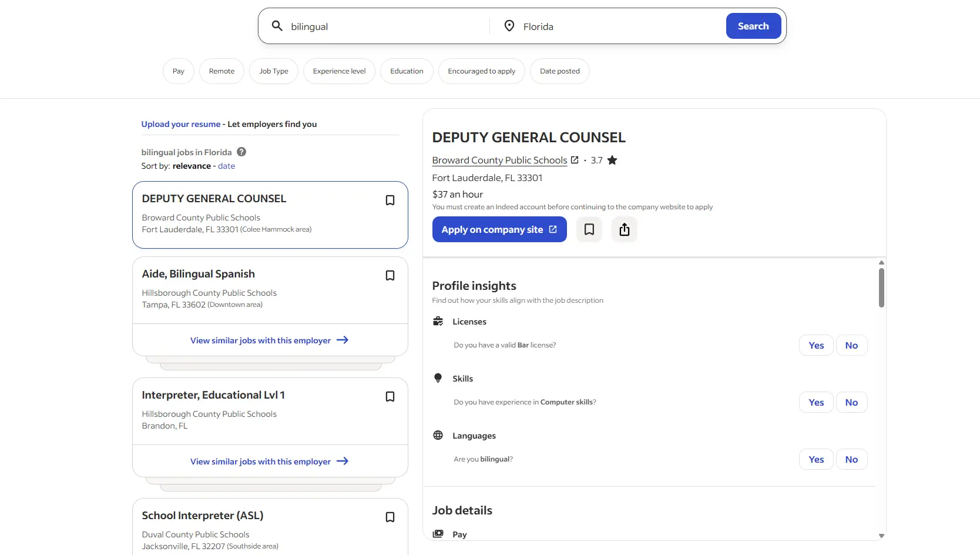Click Apply on company site
This screenshot has width=980, height=555.
tap(499, 229)
